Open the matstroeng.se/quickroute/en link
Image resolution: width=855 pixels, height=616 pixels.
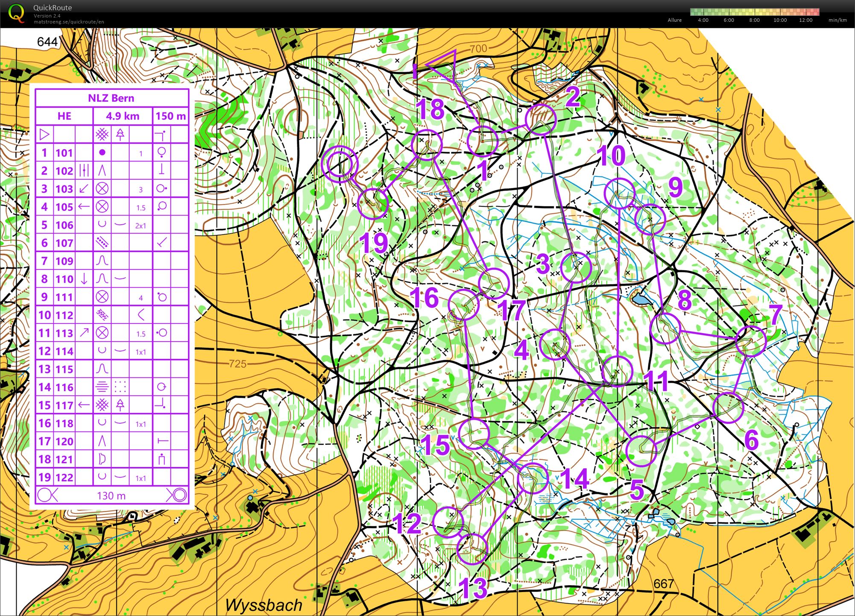[69, 22]
